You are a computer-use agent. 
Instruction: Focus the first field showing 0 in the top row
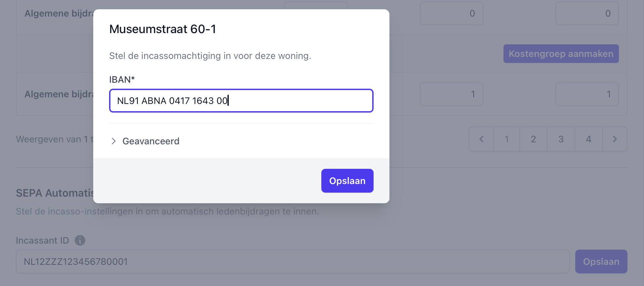point(451,13)
